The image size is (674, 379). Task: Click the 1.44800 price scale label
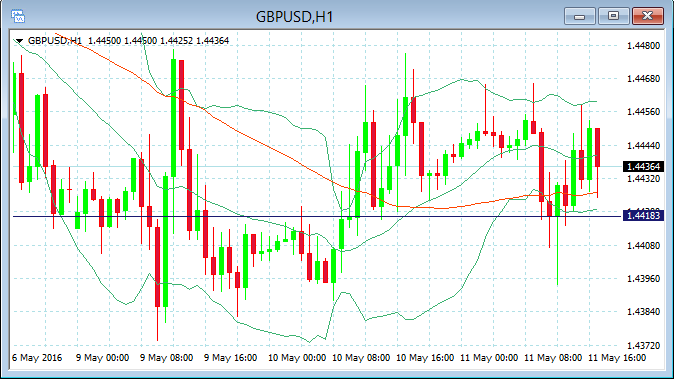point(643,46)
